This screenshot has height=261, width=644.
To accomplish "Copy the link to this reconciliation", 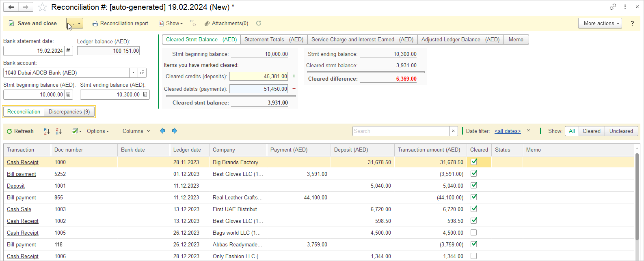I will click(x=613, y=7).
